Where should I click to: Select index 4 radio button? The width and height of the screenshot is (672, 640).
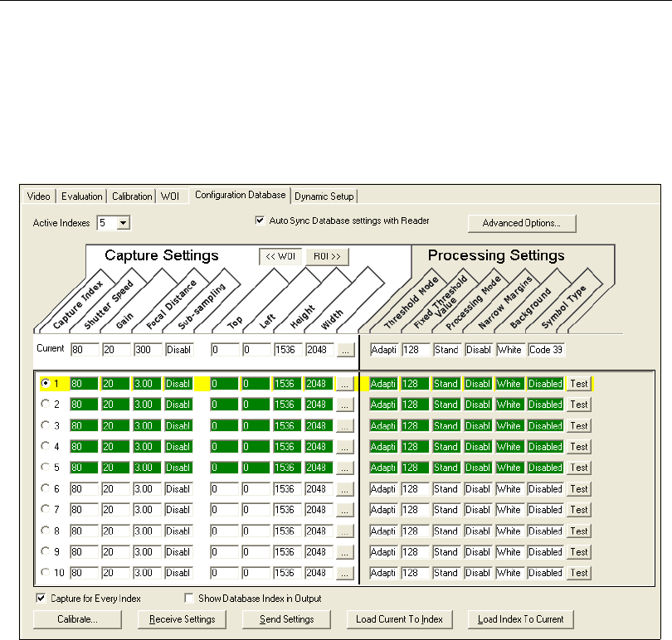45,446
